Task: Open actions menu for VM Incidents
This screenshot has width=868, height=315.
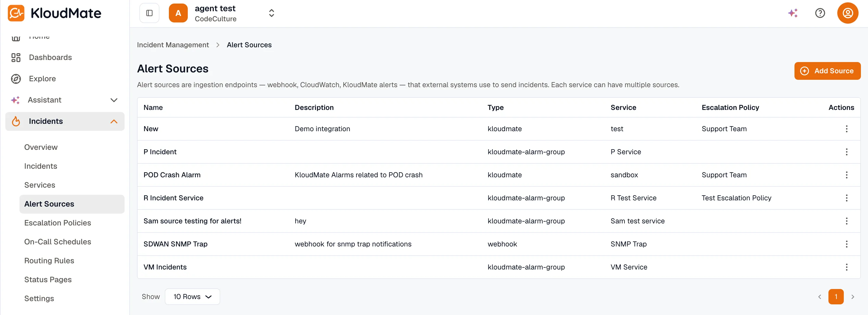Action: [x=846, y=267]
